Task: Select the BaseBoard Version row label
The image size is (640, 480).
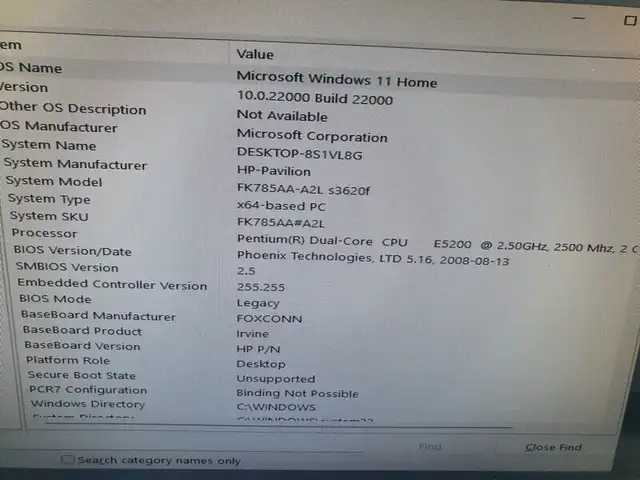Action: pyautogui.click(x=82, y=346)
